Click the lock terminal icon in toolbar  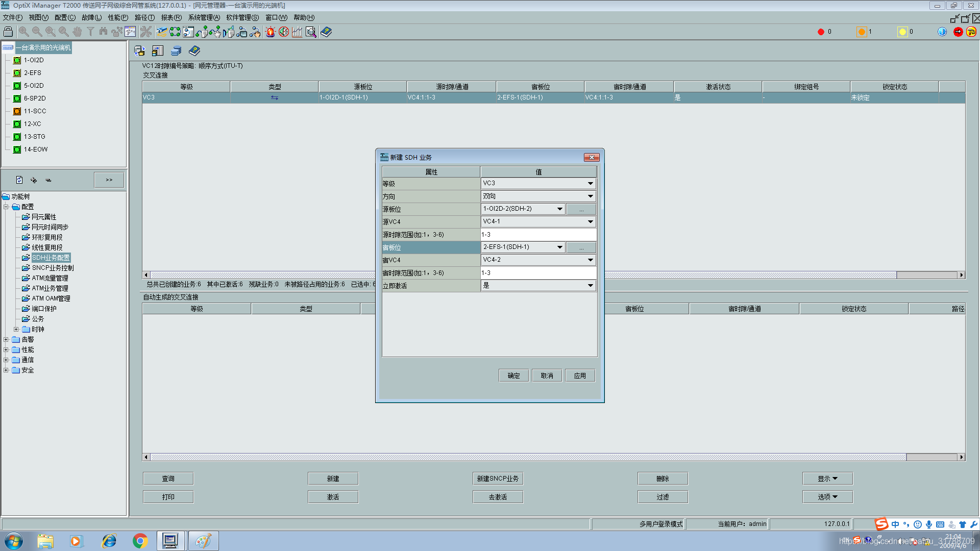8,32
